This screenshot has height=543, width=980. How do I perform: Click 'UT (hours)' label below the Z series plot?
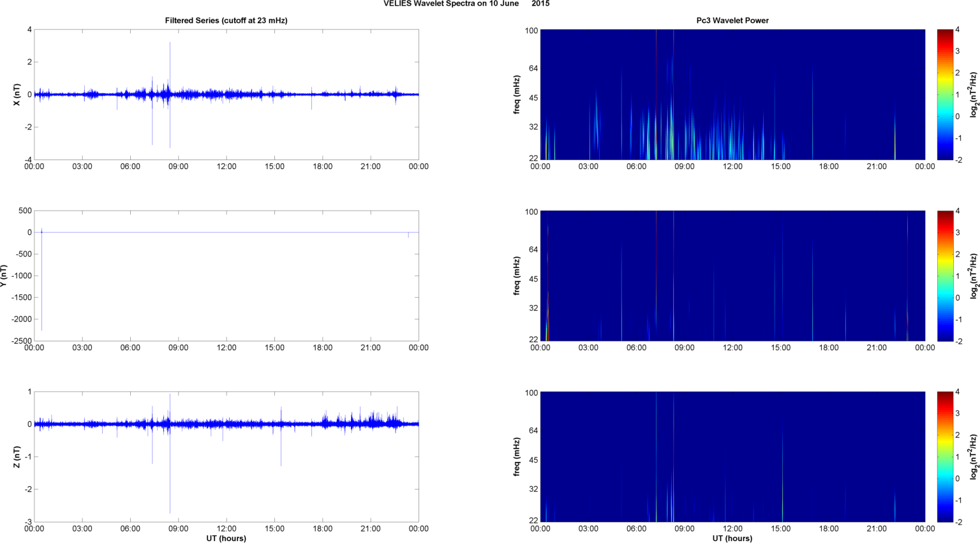tap(226, 539)
